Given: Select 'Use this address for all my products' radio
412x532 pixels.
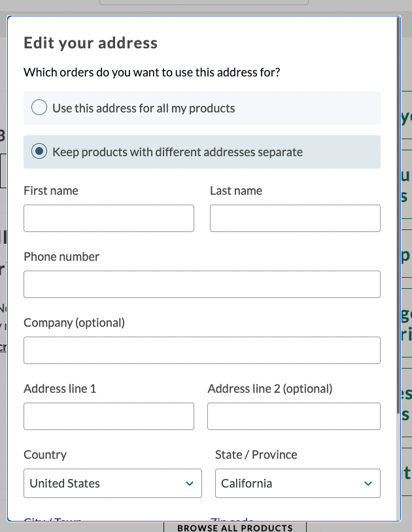Looking at the screenshot, I should (x=39, y=108).
